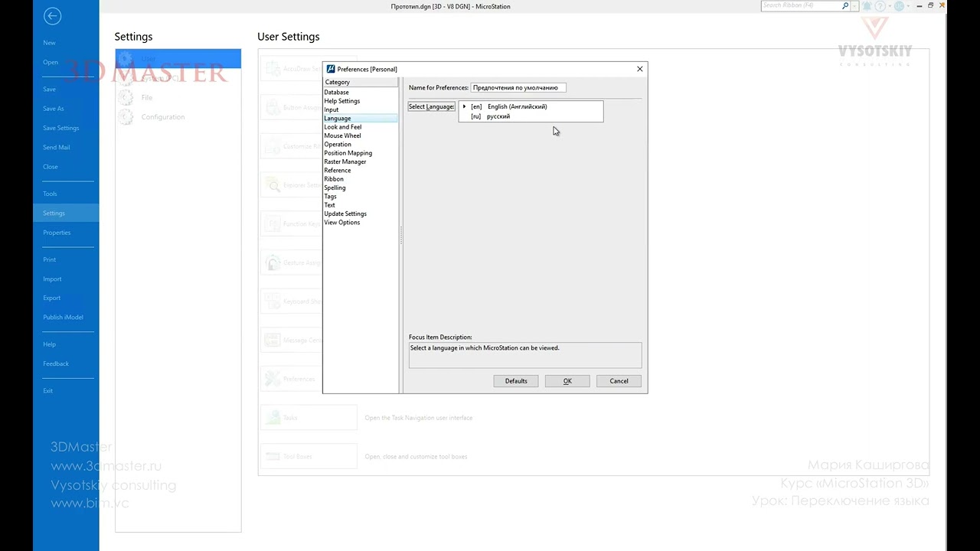Select Raster Manager in the Category list
The image size is (980, 551).
[x=361, y=161]
